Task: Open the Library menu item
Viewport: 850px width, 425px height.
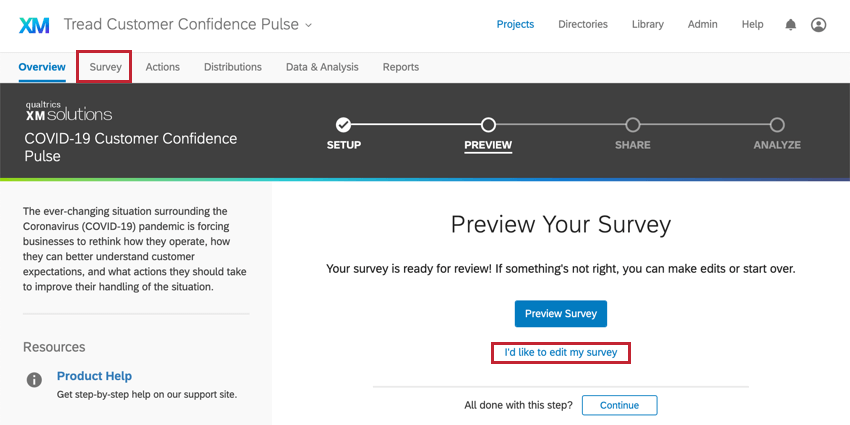Action: coord(647,24)
